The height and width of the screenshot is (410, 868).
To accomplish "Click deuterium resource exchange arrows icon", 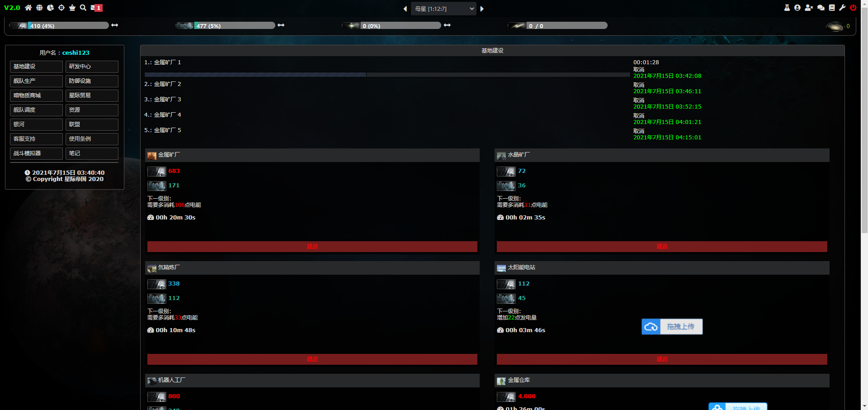I will click(x=447, y=25).
